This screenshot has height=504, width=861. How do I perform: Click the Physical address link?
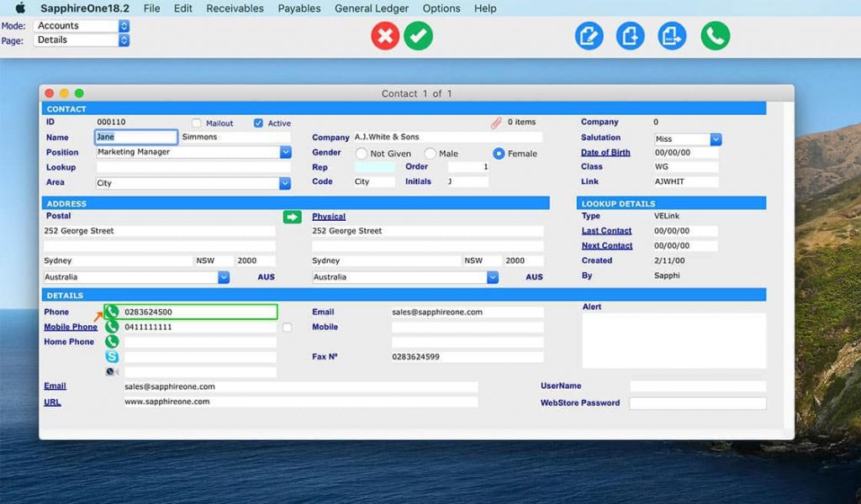pos(329,217)
